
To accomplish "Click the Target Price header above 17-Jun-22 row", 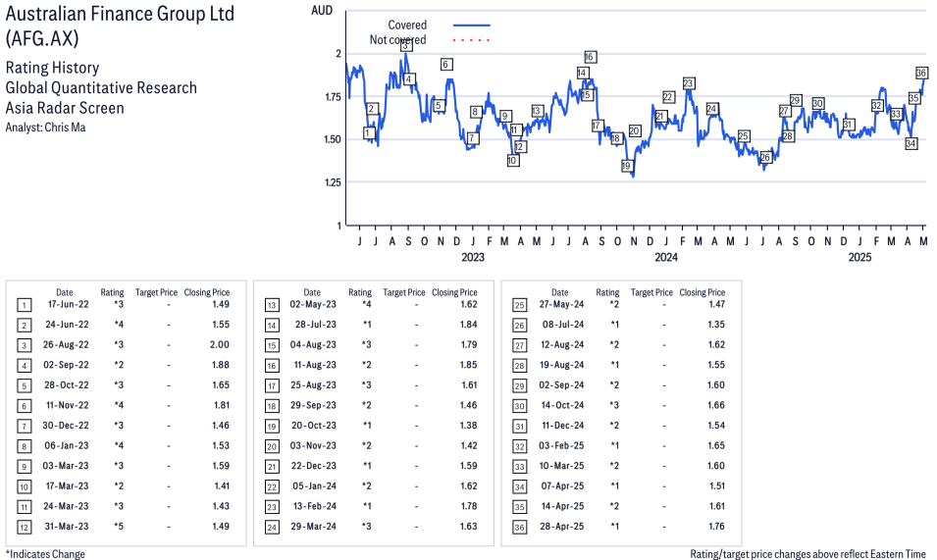I will [x=157, y=292].
